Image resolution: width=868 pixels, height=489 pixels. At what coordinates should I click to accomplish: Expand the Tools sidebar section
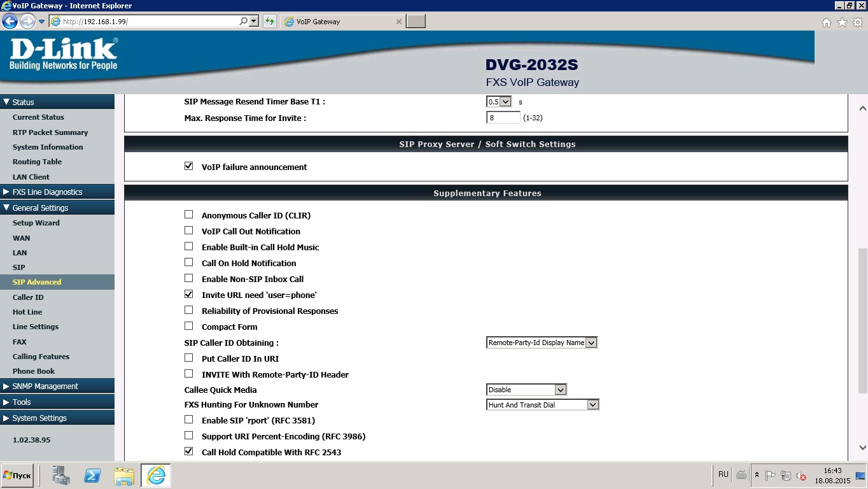coord(57,402)
